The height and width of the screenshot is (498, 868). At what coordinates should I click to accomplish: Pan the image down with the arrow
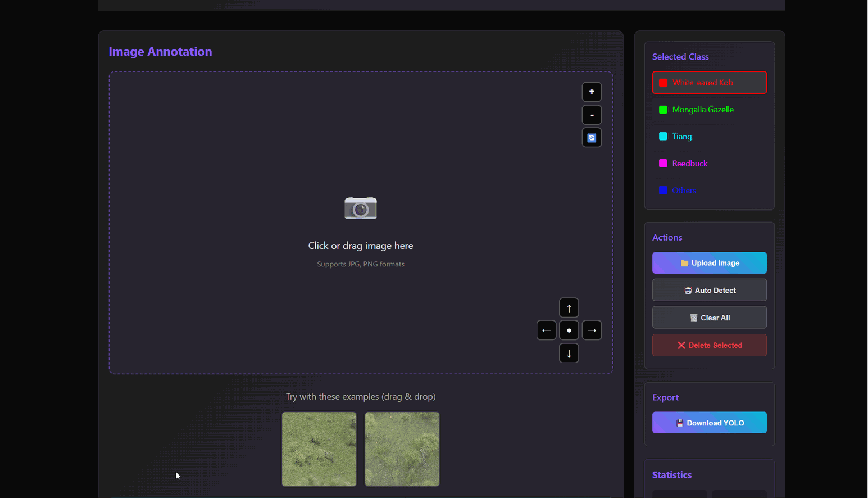coord(569,354)
